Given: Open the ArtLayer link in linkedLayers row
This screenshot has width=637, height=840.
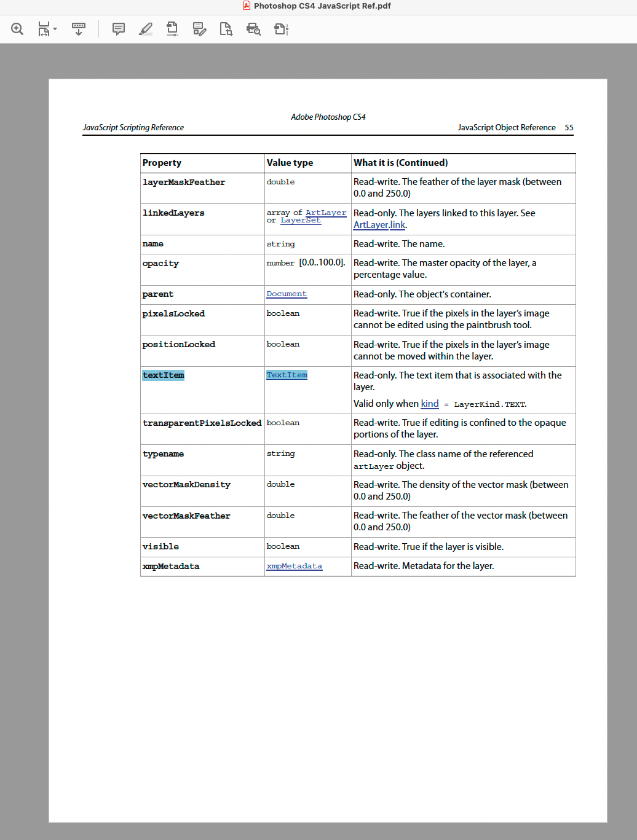Looking at the screenshot, I should [x=326, y=213].
